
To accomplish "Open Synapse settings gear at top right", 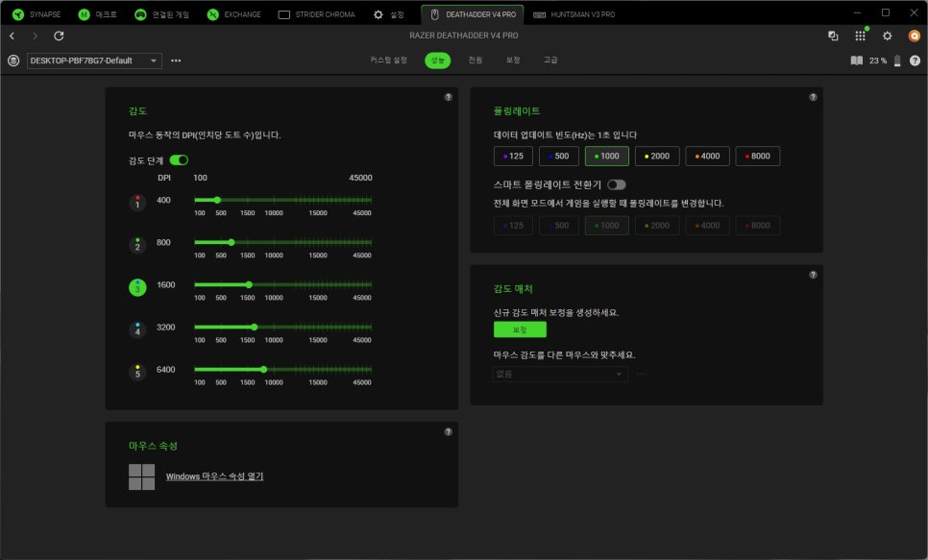I will (x=887, y=37).
